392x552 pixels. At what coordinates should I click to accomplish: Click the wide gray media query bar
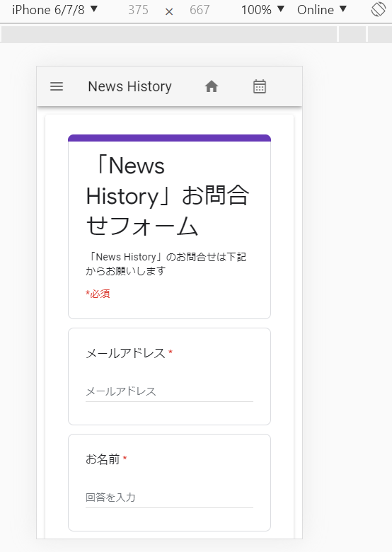point(169,34)
